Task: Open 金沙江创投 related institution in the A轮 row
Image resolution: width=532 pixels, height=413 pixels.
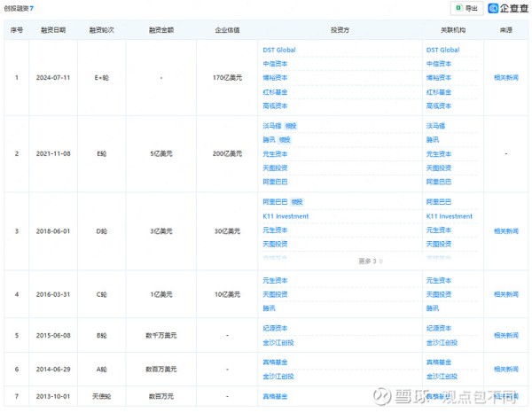Action: coord(442,377)
